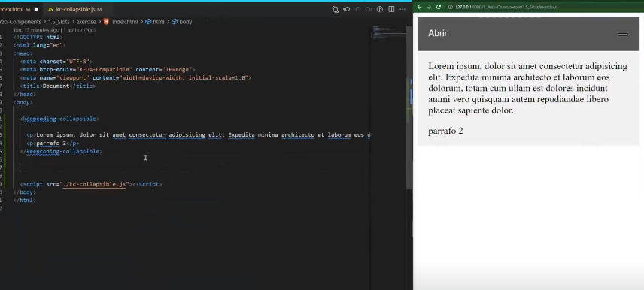Open the Open Changes compare icon
The height and width of the screenshot is (290, 644).
click(335, 9)
